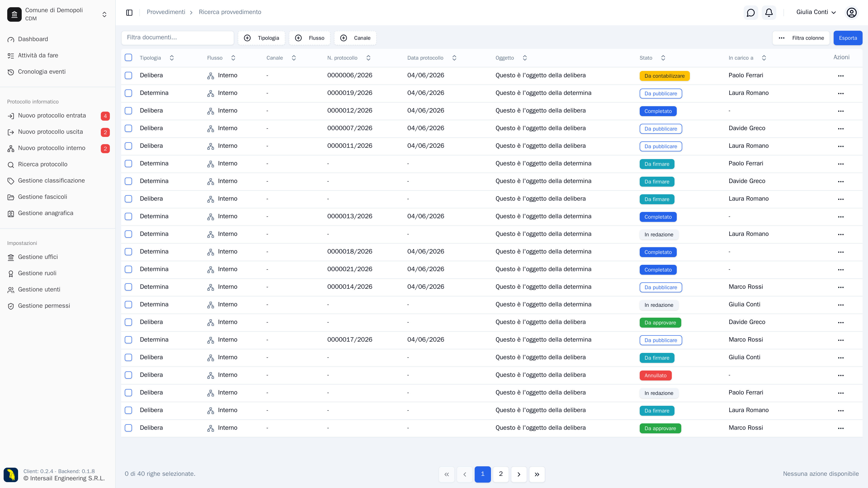Click the Nuovo protocollo uscita badge count
This screenshot has width=868, height=488.
click(105, 132)
